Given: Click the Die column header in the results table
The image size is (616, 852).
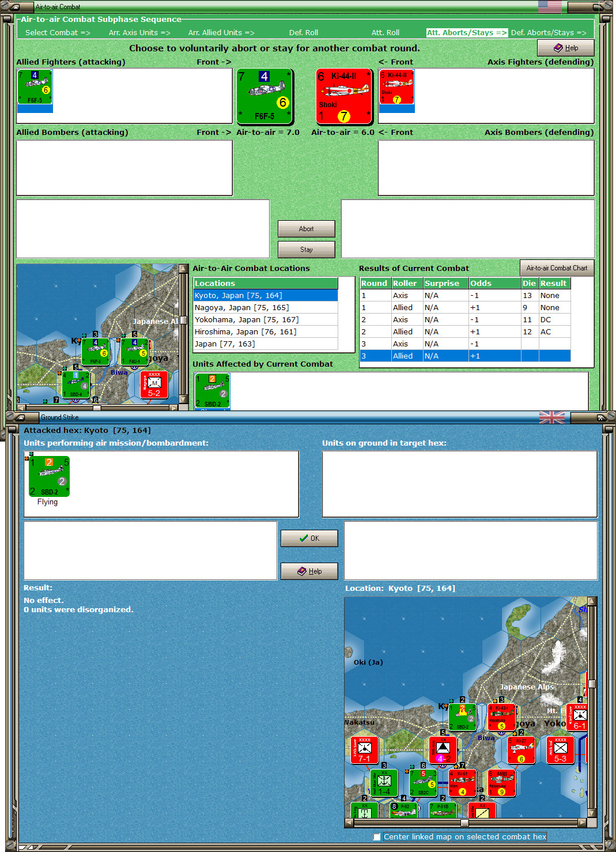Looking at the screenshot, I should pyautogui.click(x=530, y=284).
